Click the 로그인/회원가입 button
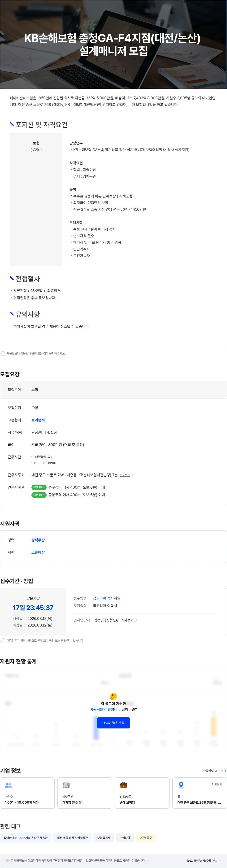This screenshot has height=868, width=227. pos(113,723)
